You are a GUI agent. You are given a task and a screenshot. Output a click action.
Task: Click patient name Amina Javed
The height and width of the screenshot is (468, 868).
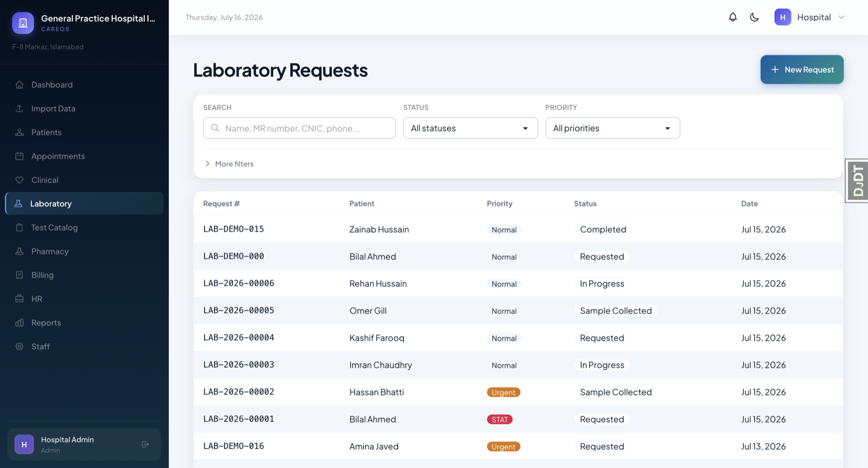coord(374,447)
